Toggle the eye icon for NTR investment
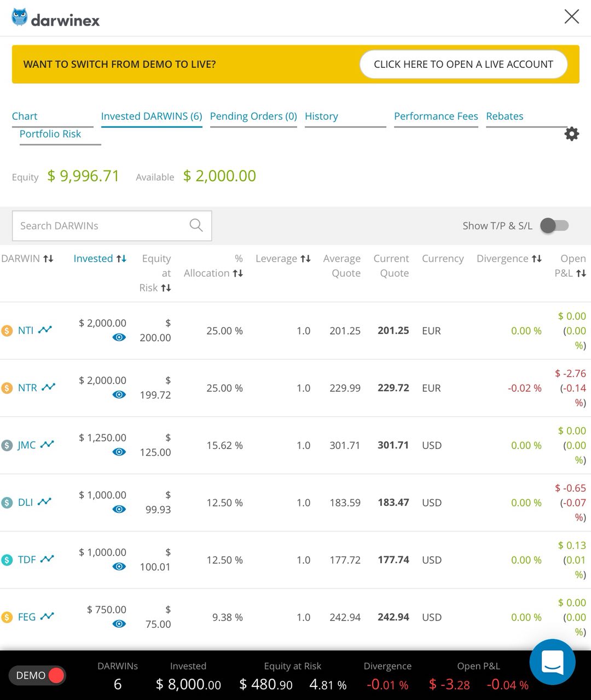The height and width of the screenshot is (700, 591). click(x=119, y=395)
